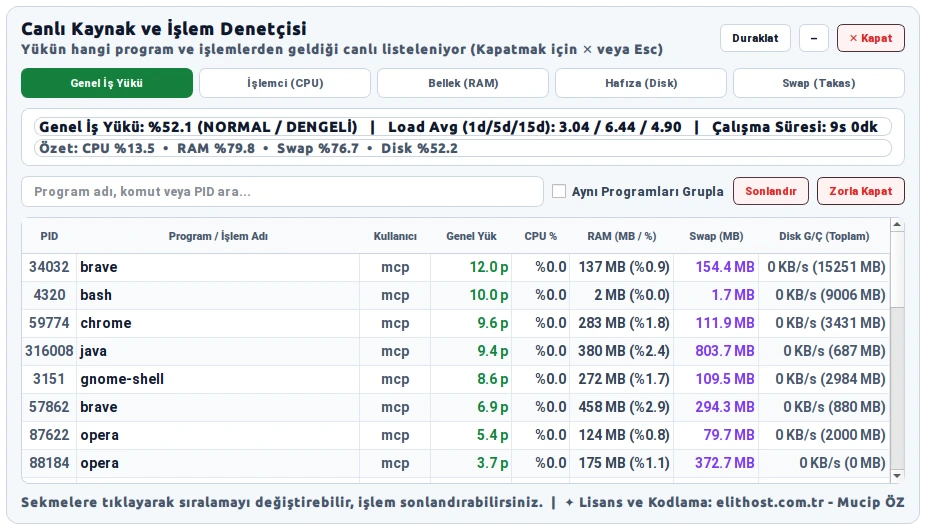Select the gnome-shell process row
Image resolution: width=926 pixels, height=530 pixels.
pos(456,379)
